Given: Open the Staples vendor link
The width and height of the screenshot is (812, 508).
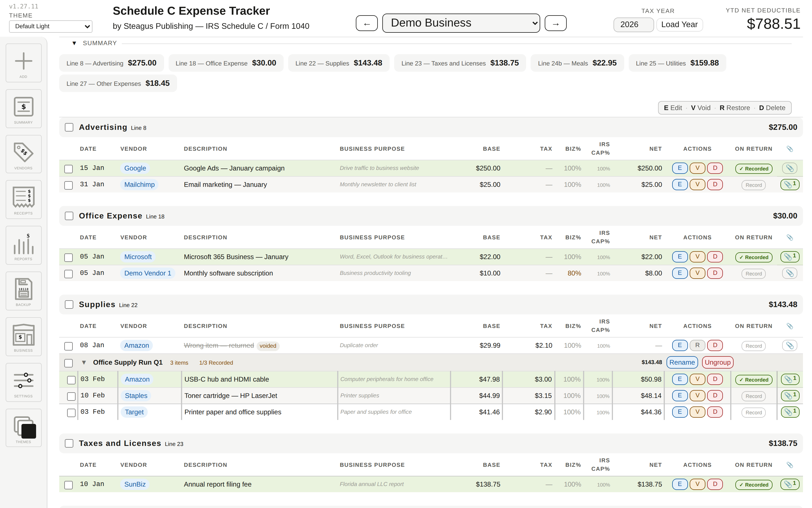Looking at the screenshot, I should (x=136, y=396).
